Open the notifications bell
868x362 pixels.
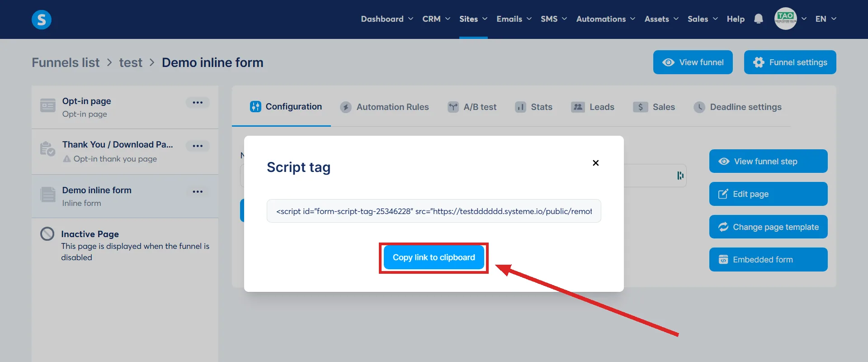[759, 19]
